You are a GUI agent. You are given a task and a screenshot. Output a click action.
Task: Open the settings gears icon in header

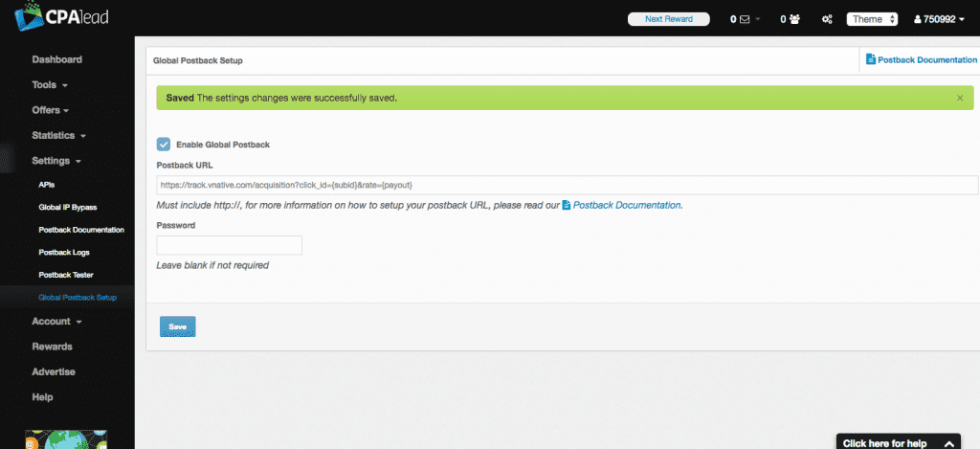(826, 19)
